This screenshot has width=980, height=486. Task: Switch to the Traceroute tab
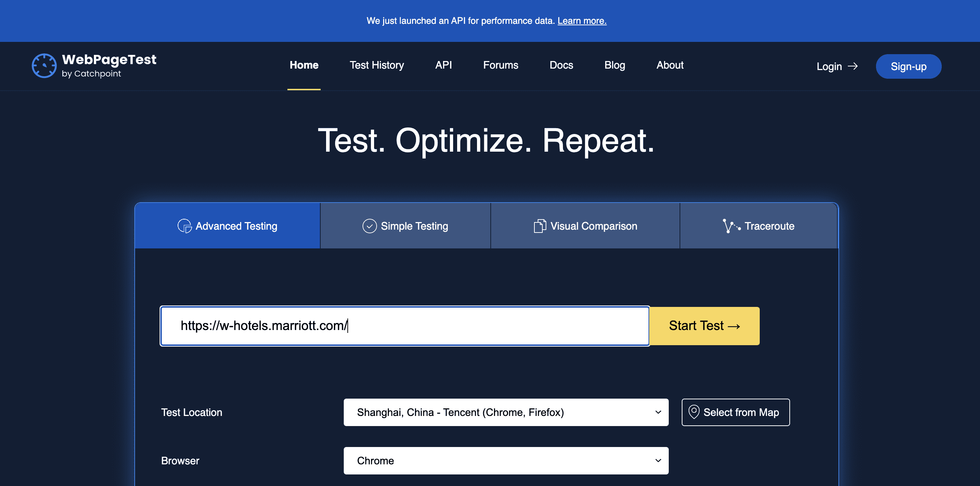[759, 226]
